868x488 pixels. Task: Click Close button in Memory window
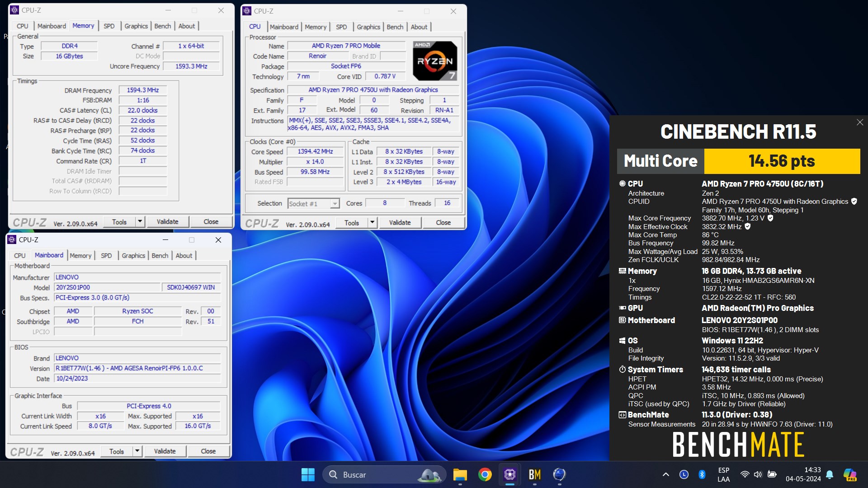tap(211, 221)
